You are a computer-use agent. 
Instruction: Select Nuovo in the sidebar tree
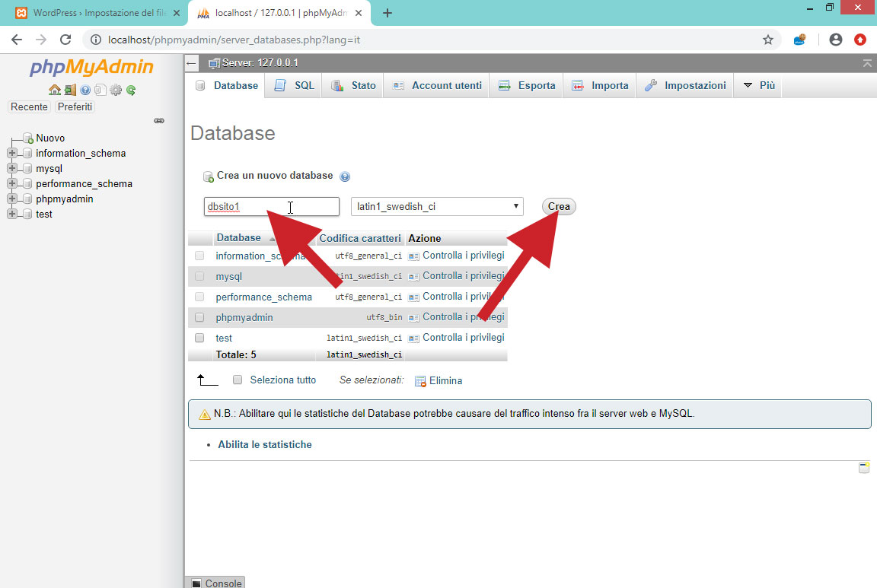[x=50, y=138]
